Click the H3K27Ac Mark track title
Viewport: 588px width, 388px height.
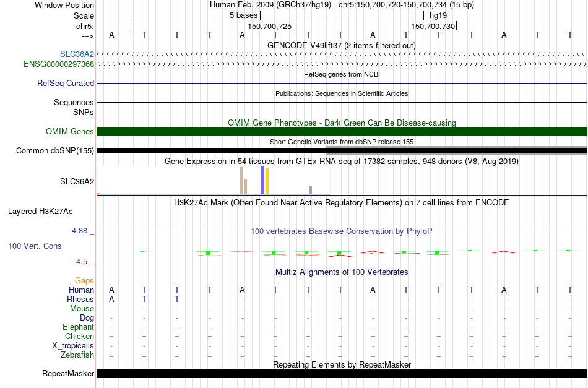tap(342, 203)
